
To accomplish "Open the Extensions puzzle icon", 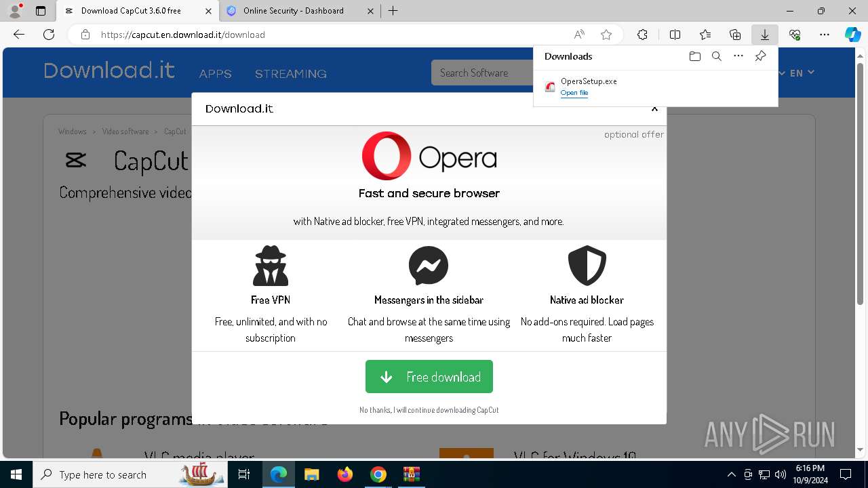I will click(x=642, y=35).
